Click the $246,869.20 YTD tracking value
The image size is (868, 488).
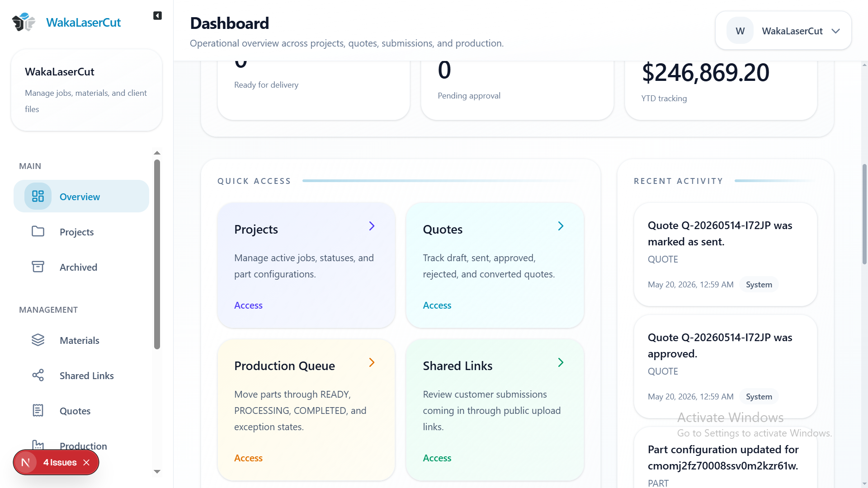[705, 72]
